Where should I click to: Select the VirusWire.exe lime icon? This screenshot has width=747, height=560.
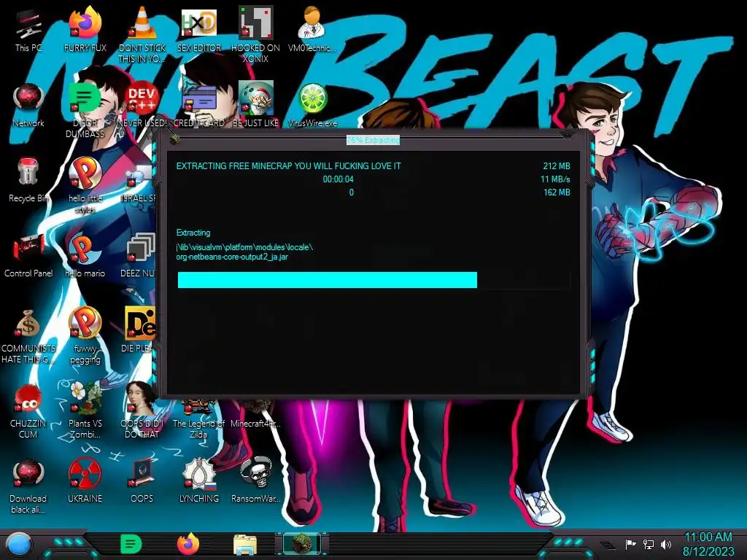tap(312, 98)
